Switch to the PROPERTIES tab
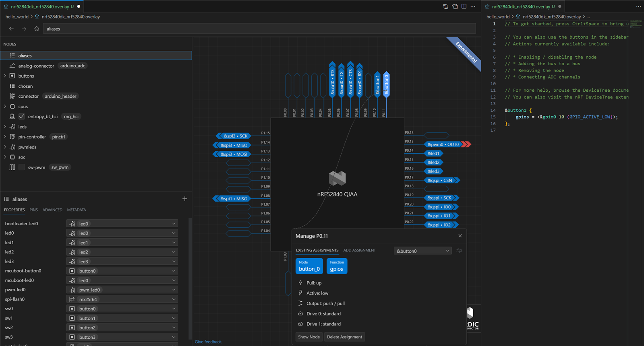This screenshot has width=644, height=346. 14,210
